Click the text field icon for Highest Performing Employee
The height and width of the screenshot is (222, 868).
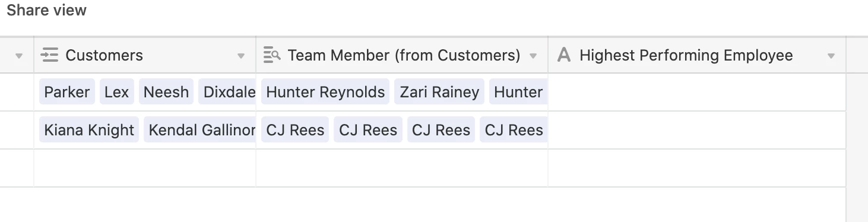click(x=564, y=55)
